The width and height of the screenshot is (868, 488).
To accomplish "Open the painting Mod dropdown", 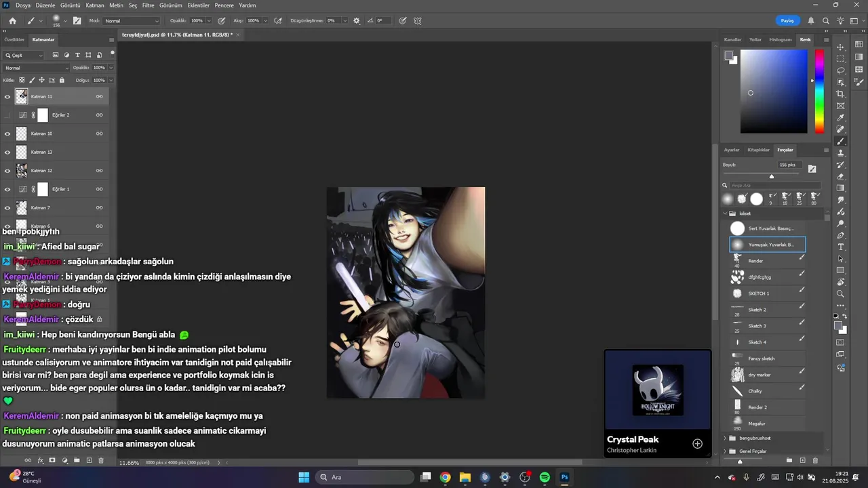I will click(132, 21).
